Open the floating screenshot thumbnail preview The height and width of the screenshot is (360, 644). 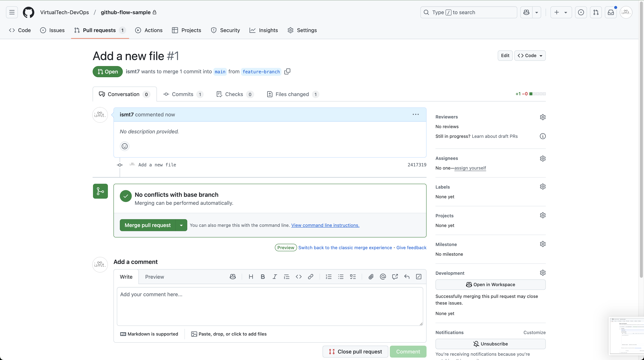(626, 336)
